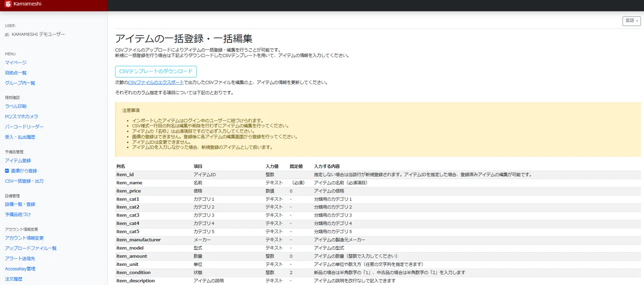Open 自拠点一覧 in the sidebar
Image resolution: width=644 pixels, height=285 pixels.
(16, 73)
